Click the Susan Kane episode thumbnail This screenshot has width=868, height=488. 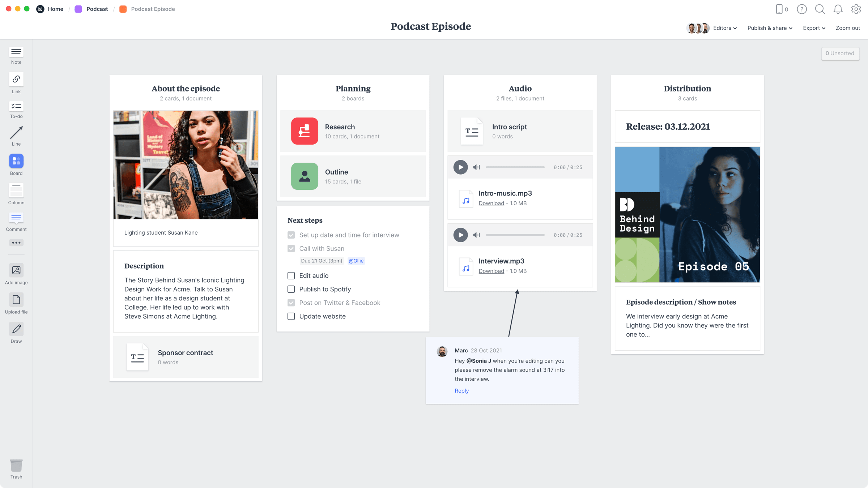[x=186, y=164]
